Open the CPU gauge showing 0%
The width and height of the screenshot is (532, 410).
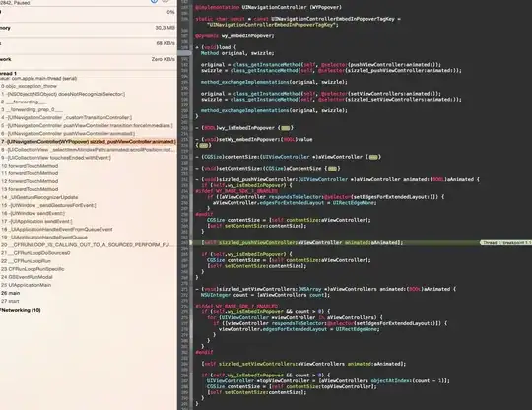(x=89, y=13)
